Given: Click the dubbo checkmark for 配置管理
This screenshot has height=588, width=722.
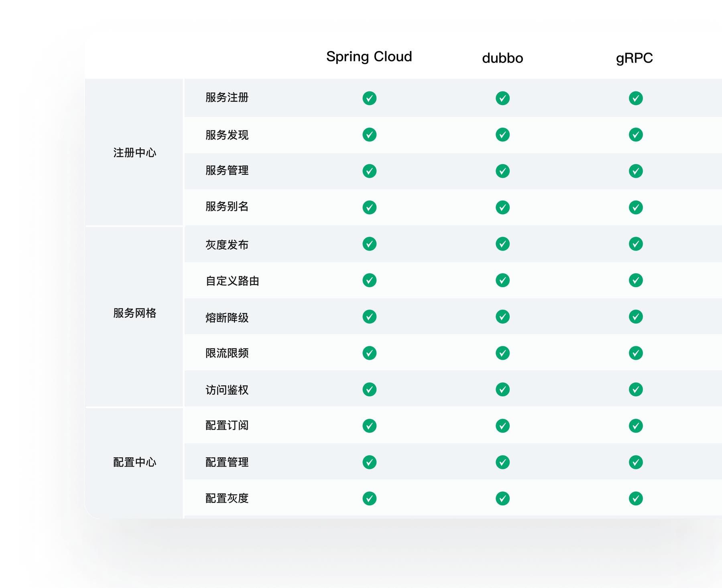Looking at the screenshot, I should click(x=502, y=462).
